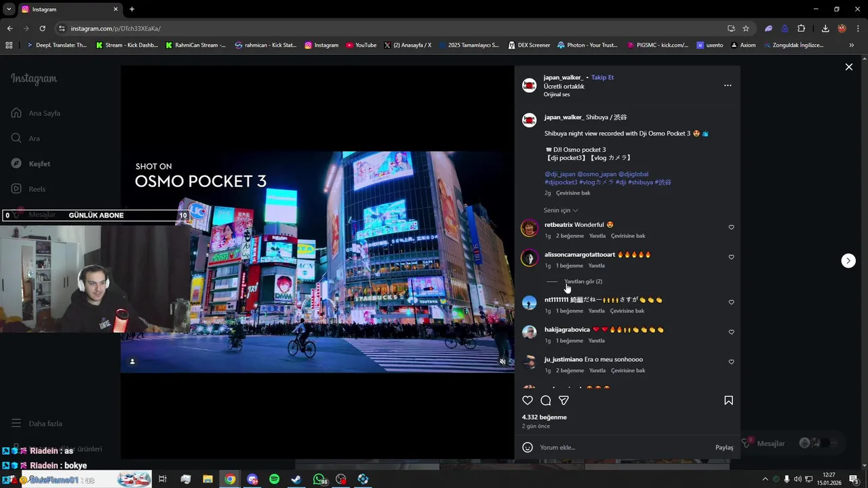Open WhatsApp from the taskbar
The height and width of the screenshot is (488, 868).
pos(319,479)
